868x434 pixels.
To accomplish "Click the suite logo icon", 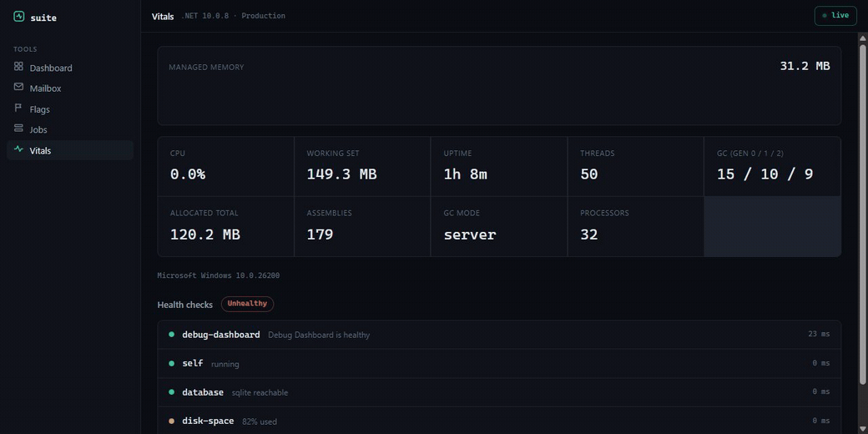I will pyautogui.click(x=19, y=17).
